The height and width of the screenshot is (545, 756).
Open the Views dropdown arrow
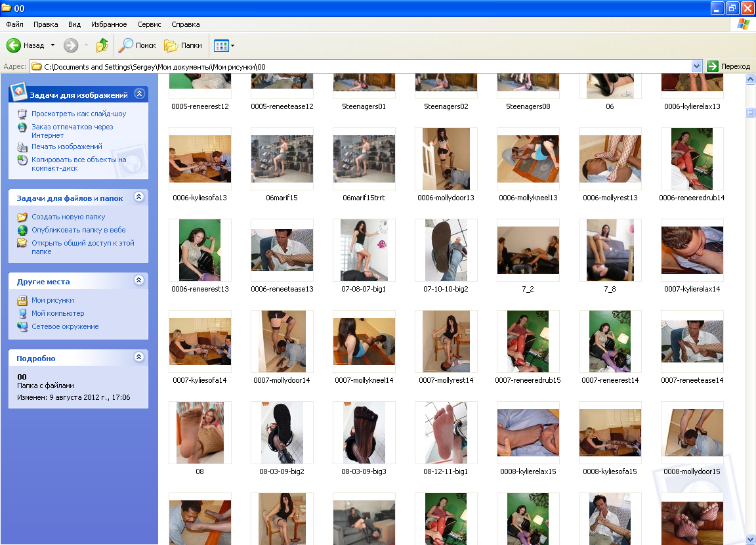point(232,46)
